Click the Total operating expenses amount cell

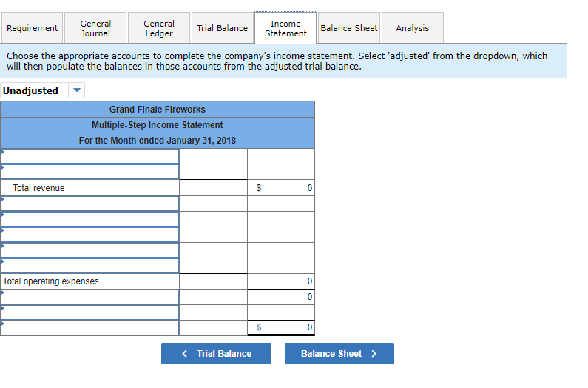click(281, 281)
